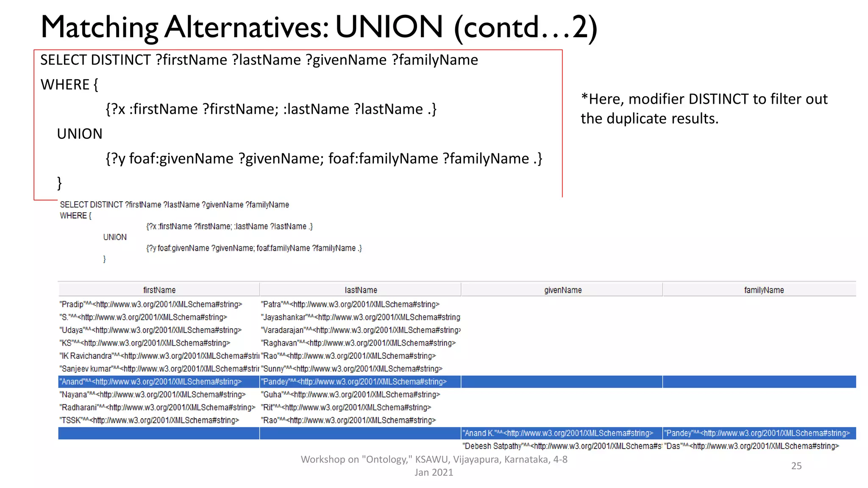Select the familyName column header
The height and width of the screenshot is (488, 868).
tap(760, 290)
